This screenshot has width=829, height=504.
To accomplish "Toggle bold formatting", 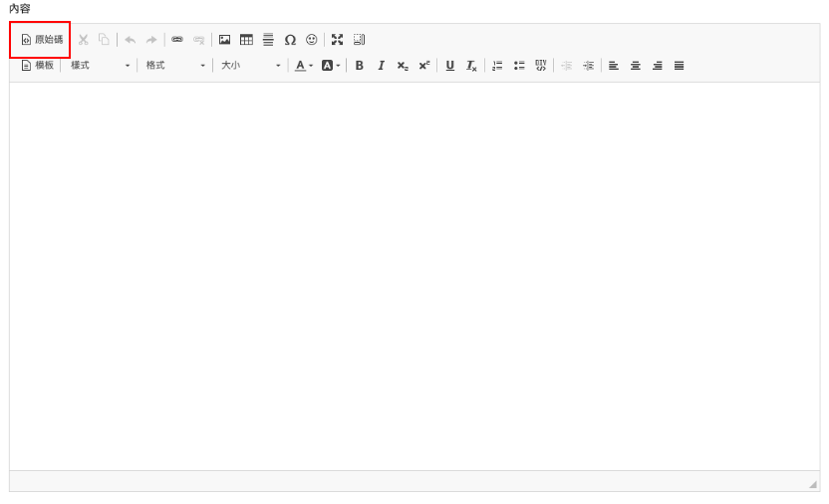I will 360,66.
